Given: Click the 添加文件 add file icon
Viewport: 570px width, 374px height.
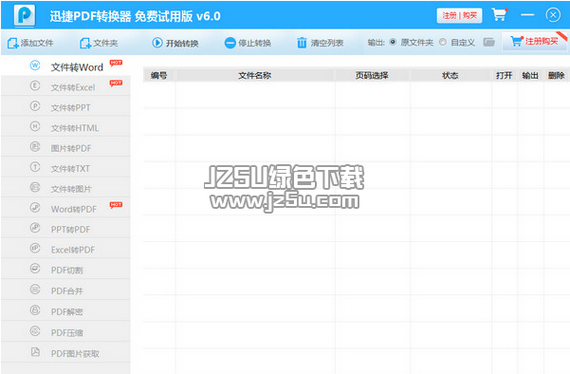Looking at the screenshot, I should (13, 43).
